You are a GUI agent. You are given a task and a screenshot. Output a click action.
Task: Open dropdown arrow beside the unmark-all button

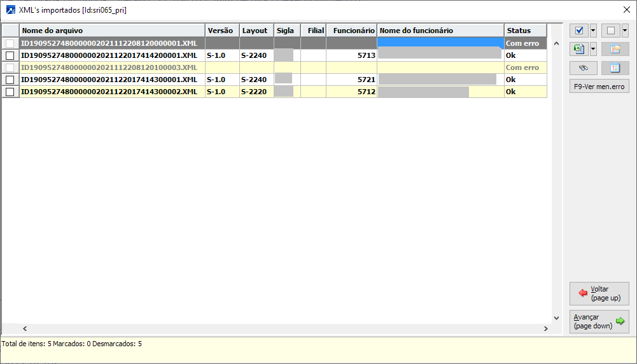[625, 31]
